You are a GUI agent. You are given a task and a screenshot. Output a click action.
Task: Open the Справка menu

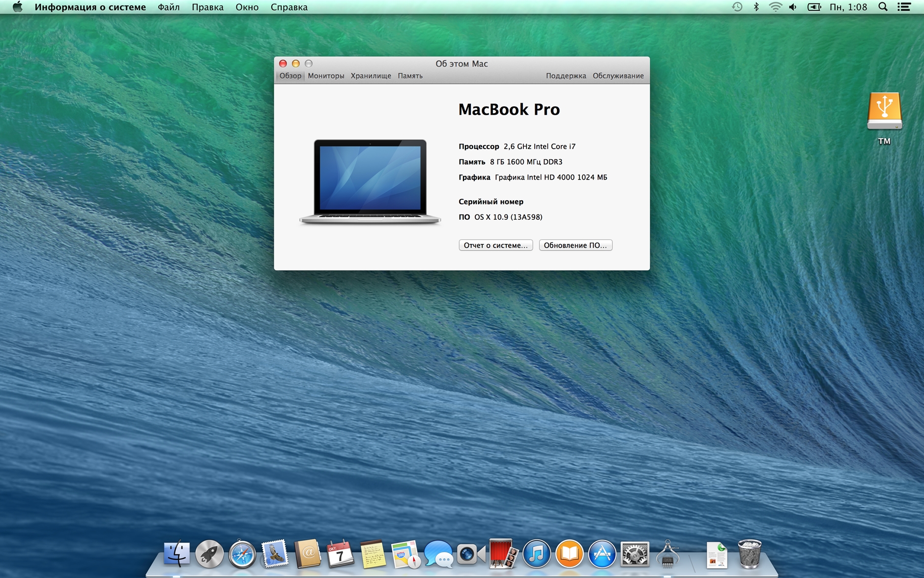point(289,7)
